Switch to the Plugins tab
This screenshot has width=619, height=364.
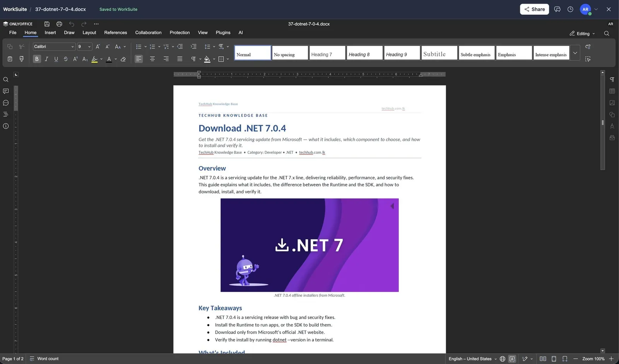(x=223, y=33)
